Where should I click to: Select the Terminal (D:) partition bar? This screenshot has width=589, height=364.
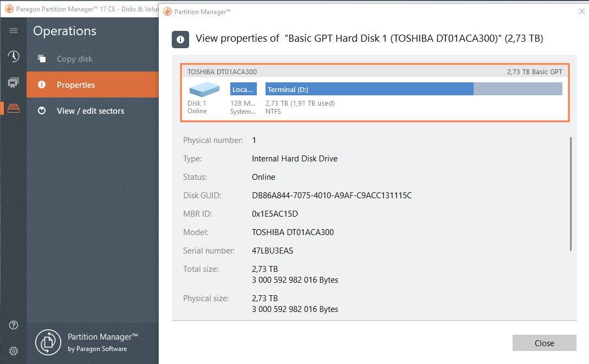[x=413, y=89]
